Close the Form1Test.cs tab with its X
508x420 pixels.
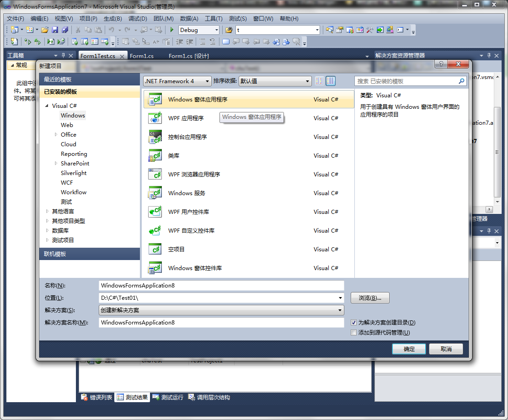(122, 56)
